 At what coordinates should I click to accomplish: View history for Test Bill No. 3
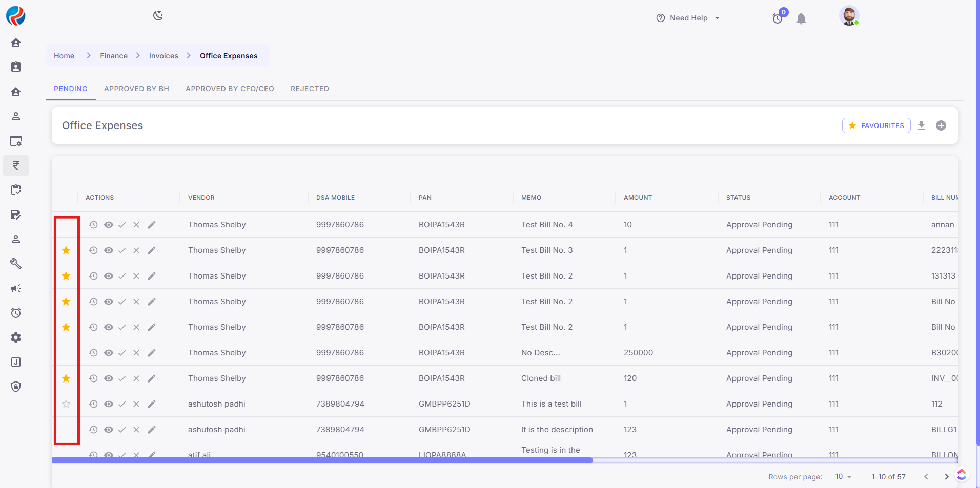(93, 250)
